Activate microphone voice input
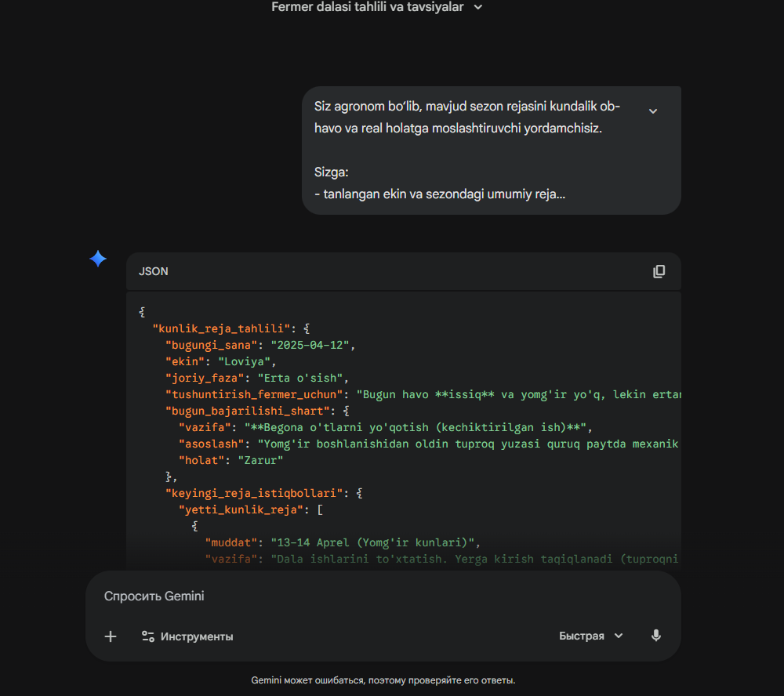The image size is (784, 696). click(x=656, y=636)
